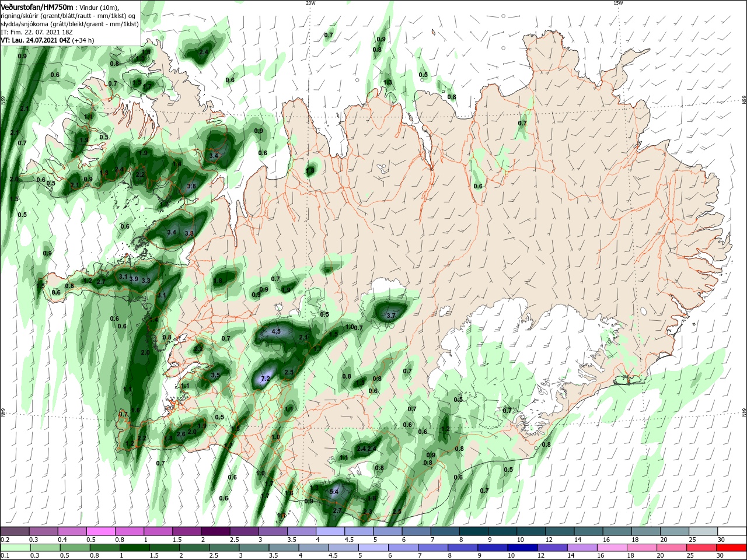
Task: Click the 20W longitude label
Action: 310,3
